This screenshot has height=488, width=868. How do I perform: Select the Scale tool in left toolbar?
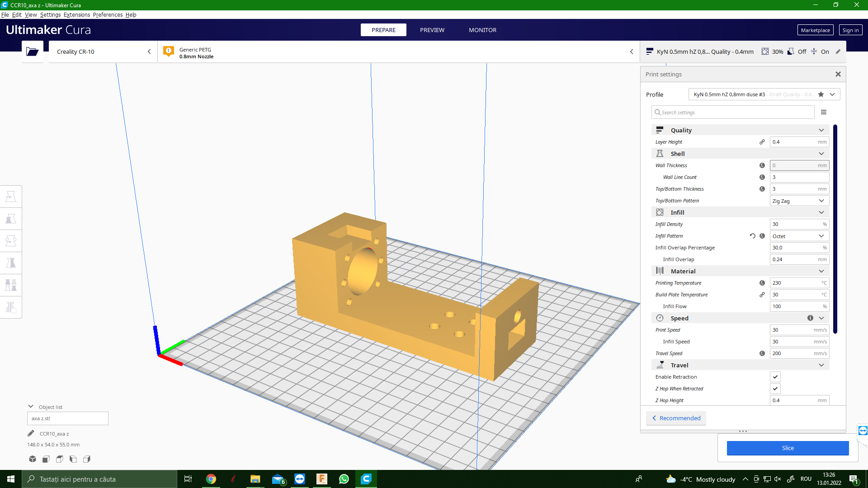click(x=11, y=219)
